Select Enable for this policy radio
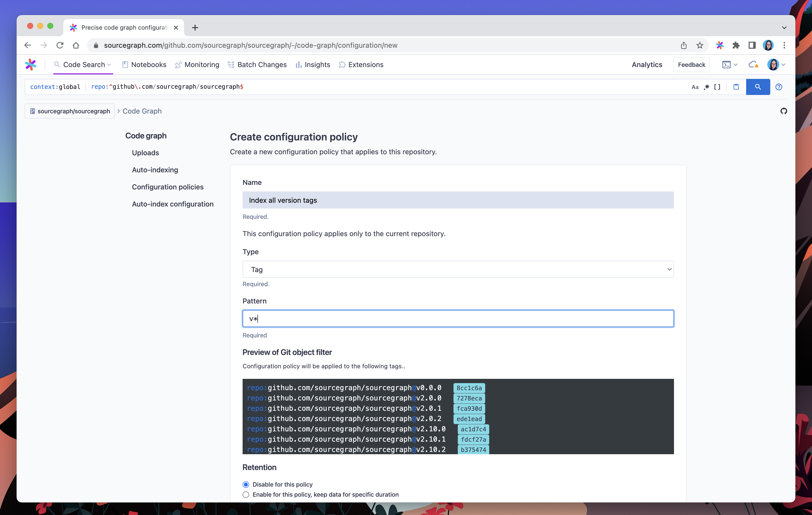 [x=246, y=494]
